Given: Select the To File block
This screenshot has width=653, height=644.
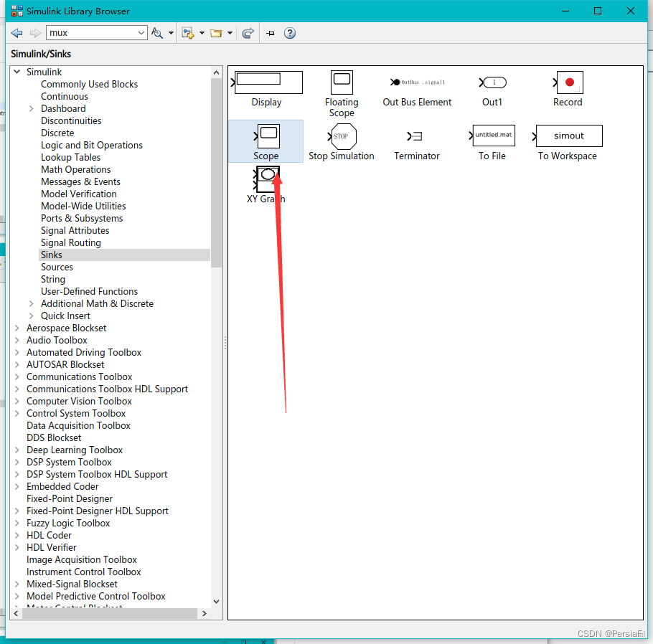Looking at the screenshot, I should pyautogui.click(x=492, y=143).
